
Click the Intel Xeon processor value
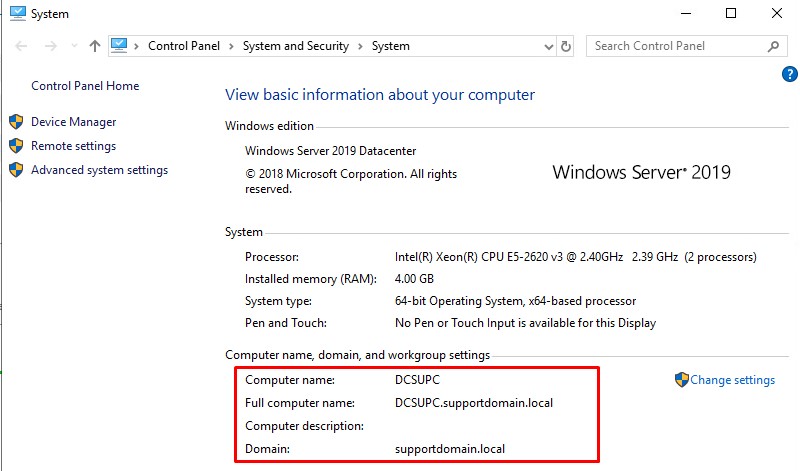576,257
